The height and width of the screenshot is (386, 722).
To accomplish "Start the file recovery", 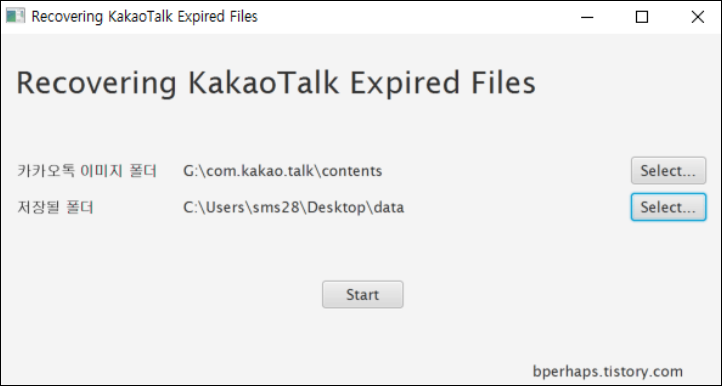I will click(363, 294).
